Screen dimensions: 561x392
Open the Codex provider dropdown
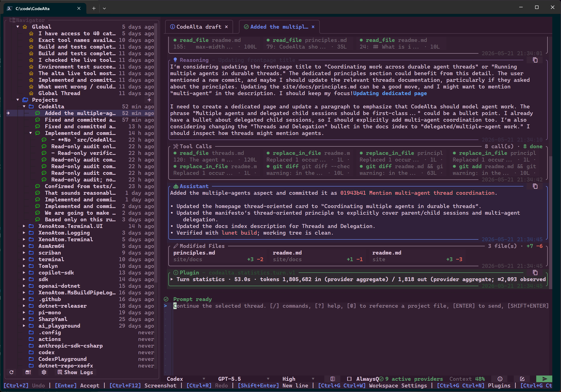tap(186, 379)
